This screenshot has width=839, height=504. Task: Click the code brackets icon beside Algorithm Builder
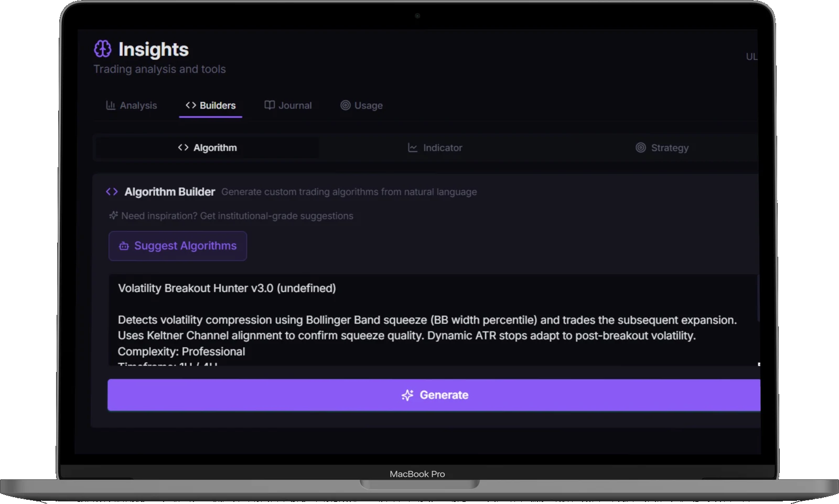112,192
